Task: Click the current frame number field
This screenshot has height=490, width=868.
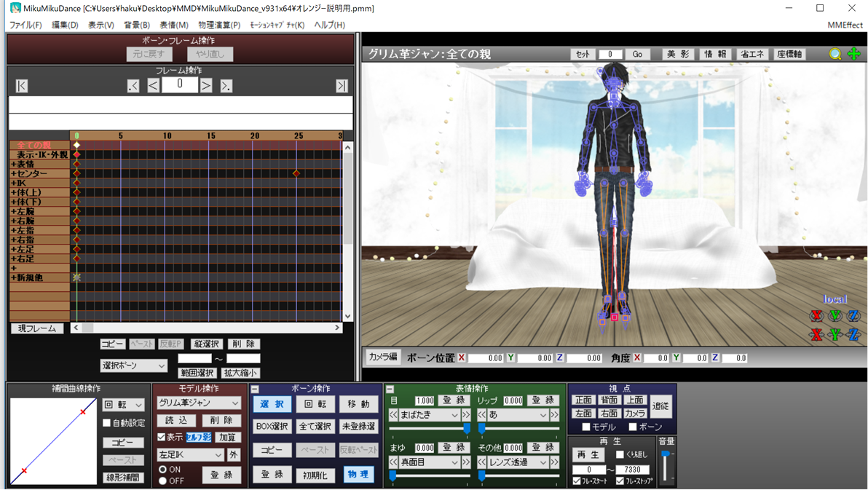Action: click(179, 84)
